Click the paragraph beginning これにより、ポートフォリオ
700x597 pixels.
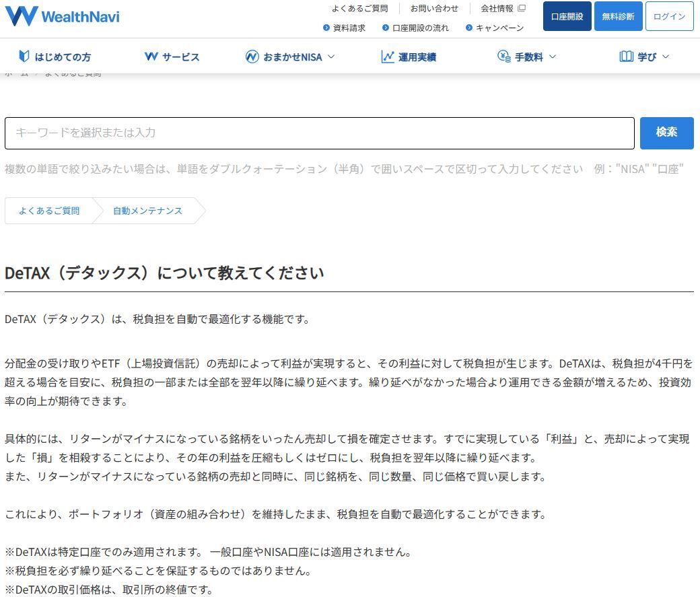click(x=275, y=514)
